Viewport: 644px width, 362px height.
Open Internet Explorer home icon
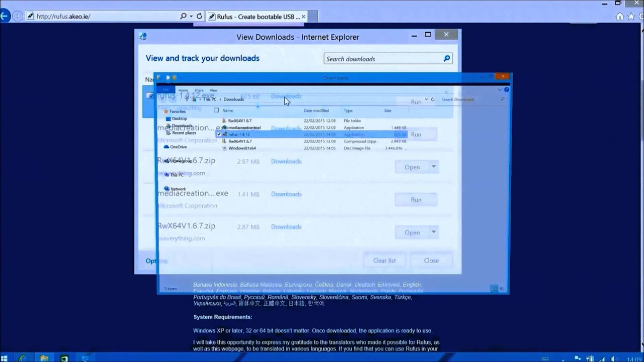pyautogui.click(x=620, y=16)
